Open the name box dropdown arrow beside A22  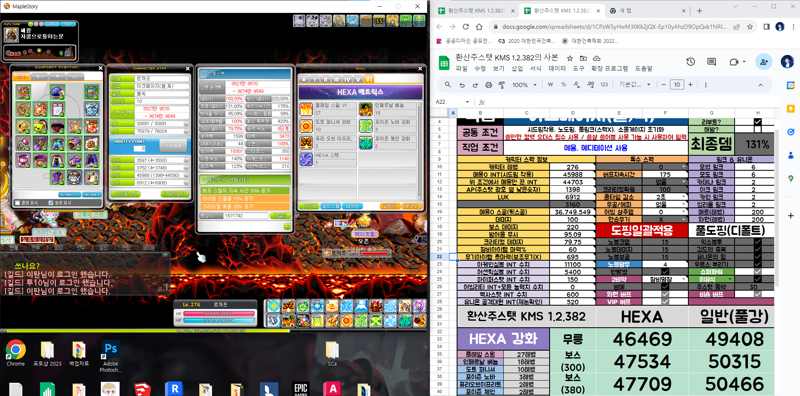click(468, 102)
